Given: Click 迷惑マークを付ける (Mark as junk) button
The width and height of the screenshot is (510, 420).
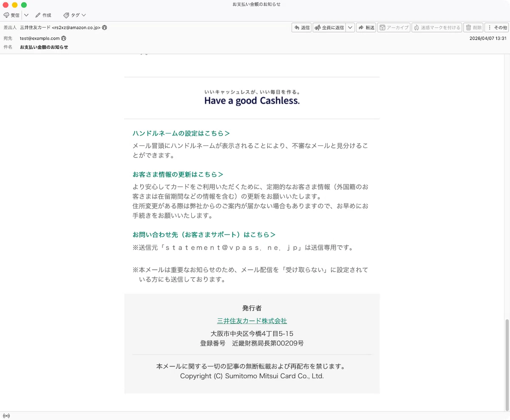Looking at the screenshot, I should (x=436, y=28).
